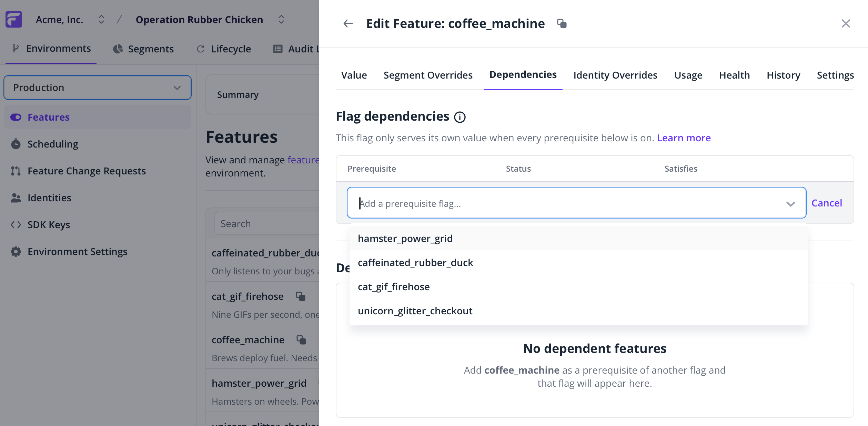This screenshot has height=426, width=868.
Task: Open the History tab
Action: 783,75
